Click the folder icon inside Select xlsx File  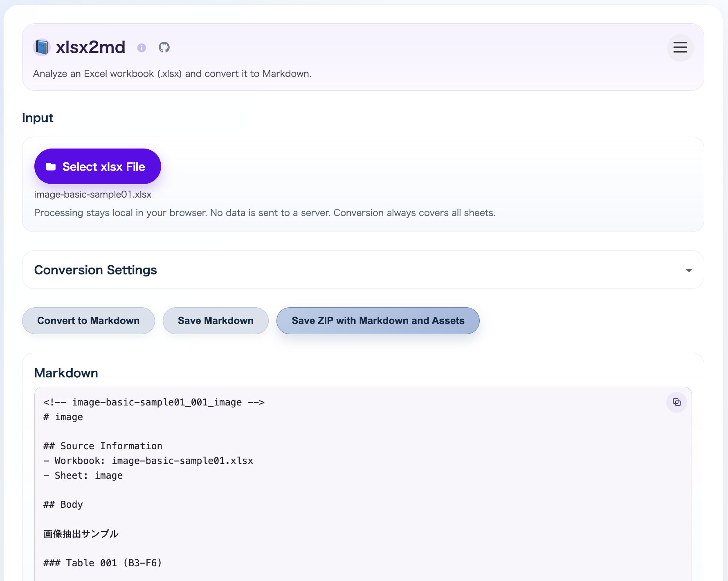(x=51, y=166)
